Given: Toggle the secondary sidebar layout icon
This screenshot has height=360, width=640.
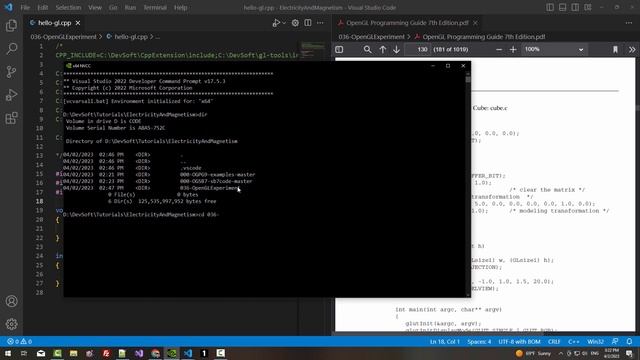Looking at the screenshot, I should coord(575,7).
